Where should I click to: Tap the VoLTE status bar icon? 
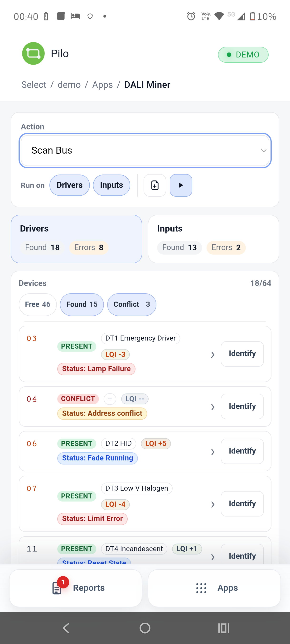pos(206,16)
